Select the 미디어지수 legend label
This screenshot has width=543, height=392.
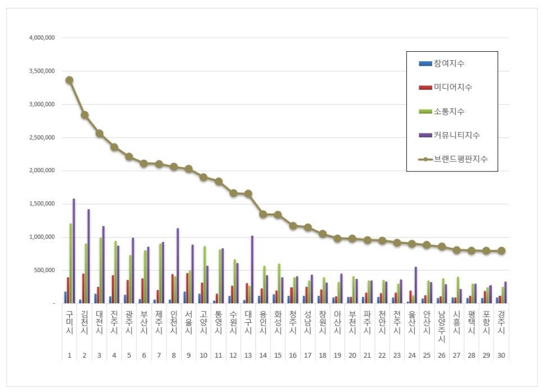(x=453, y=87)
